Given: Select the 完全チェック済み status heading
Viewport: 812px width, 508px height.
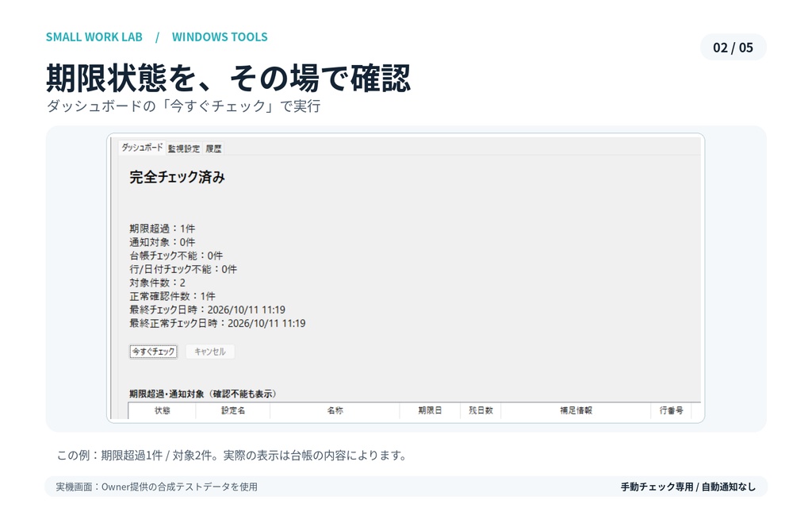Looking at the screenshot, I should click(177, 177).
